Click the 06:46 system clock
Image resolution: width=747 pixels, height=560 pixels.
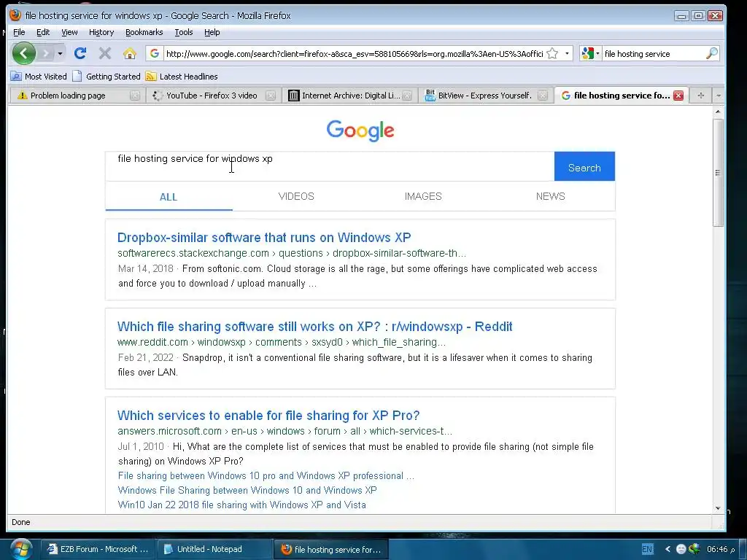[721, 549]
